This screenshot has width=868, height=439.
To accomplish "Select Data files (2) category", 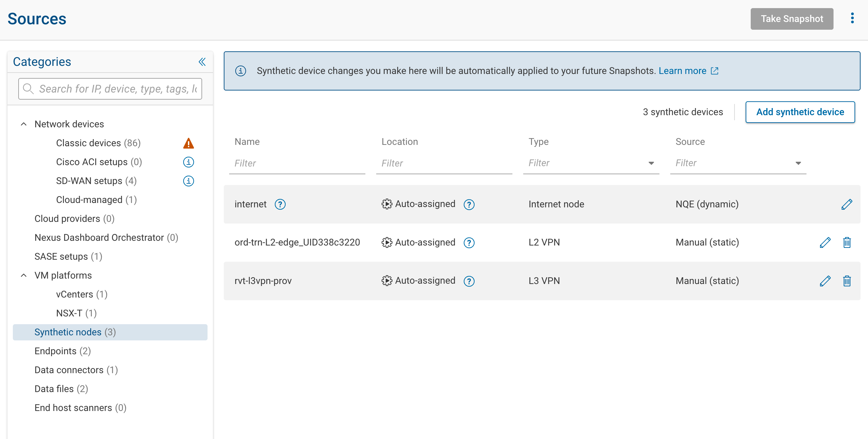I will tap(61, 389).
